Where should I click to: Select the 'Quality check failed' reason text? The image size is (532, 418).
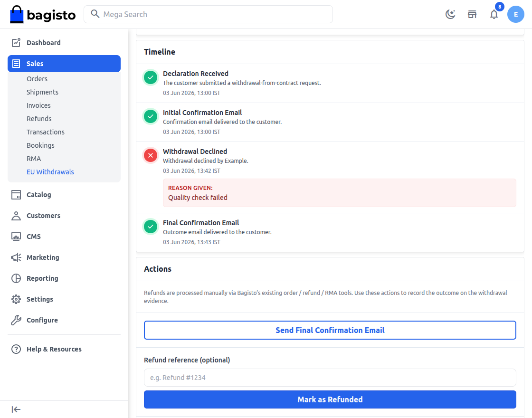click(198, 198)
